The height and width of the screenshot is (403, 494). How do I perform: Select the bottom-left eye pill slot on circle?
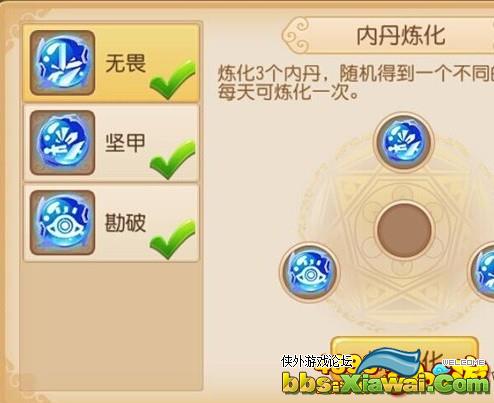pos(310,272)
